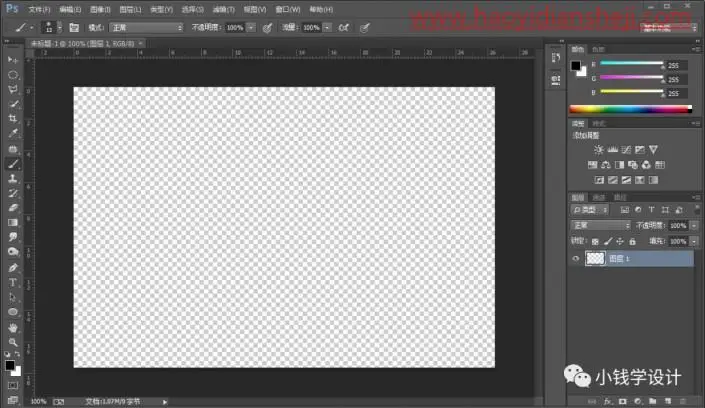Add a Curves adjustment layer

[x=626, y=150]
